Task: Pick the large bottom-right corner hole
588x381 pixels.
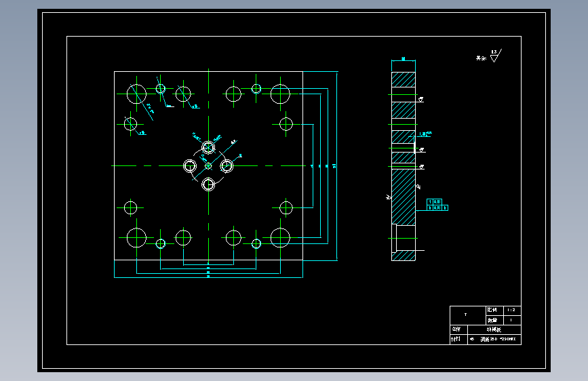Action: point(280,238)
